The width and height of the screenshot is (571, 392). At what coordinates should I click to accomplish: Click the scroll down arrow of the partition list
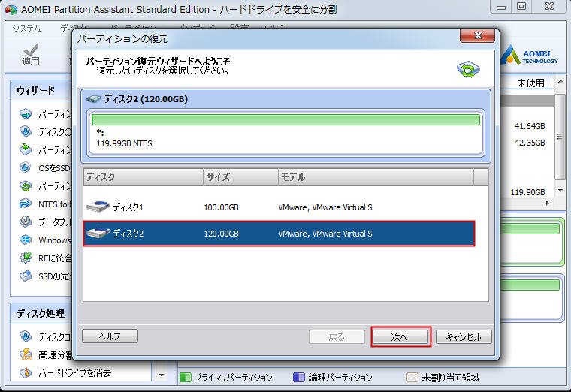click(x=560, y=191)
